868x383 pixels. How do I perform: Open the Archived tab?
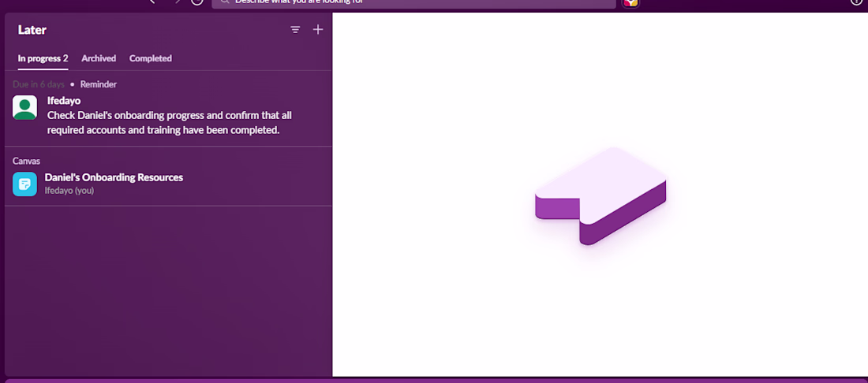99,58
